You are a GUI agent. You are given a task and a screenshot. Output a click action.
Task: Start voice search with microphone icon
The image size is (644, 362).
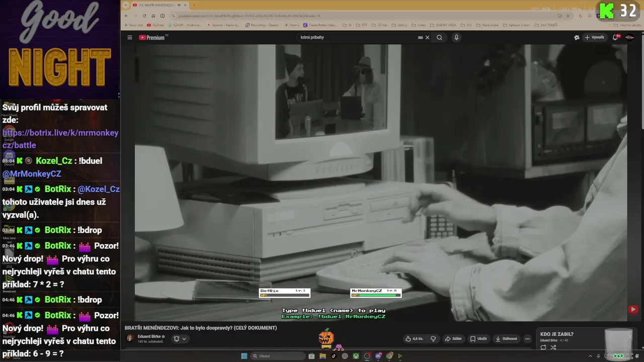(x=456, y=37)
